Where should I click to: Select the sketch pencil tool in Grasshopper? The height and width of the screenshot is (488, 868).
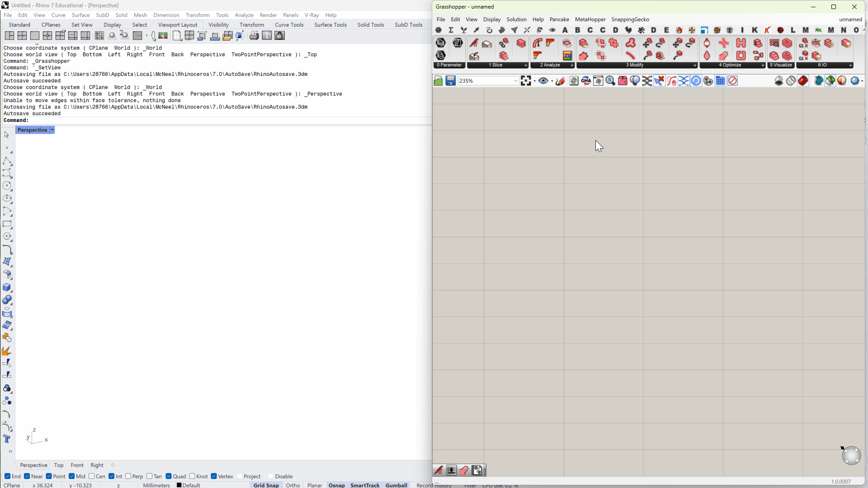pos(560,81)
